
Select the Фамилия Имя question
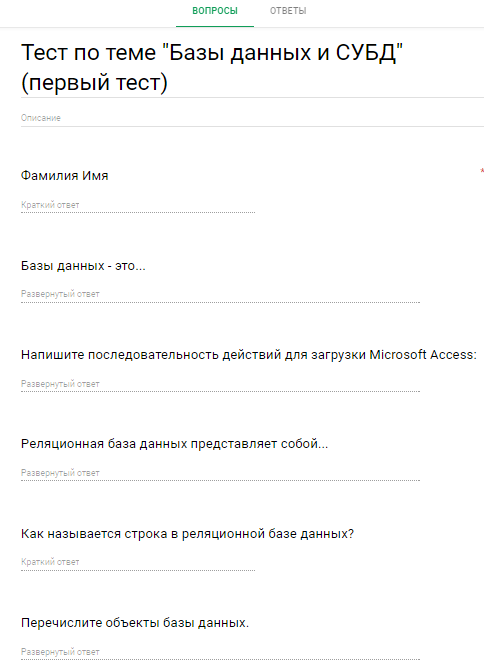(64, 176)
